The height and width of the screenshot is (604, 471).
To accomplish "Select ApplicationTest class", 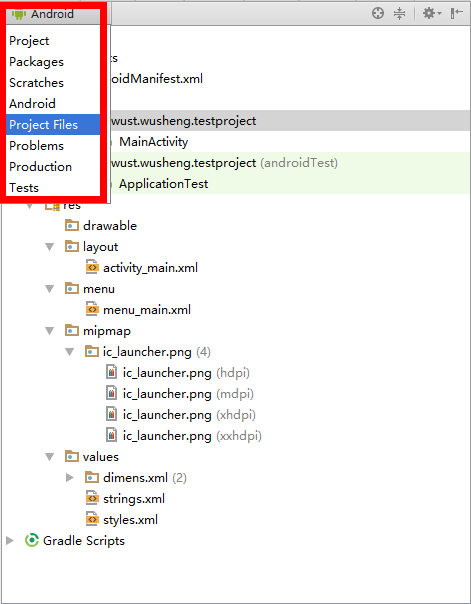I will tap(163, 184).
